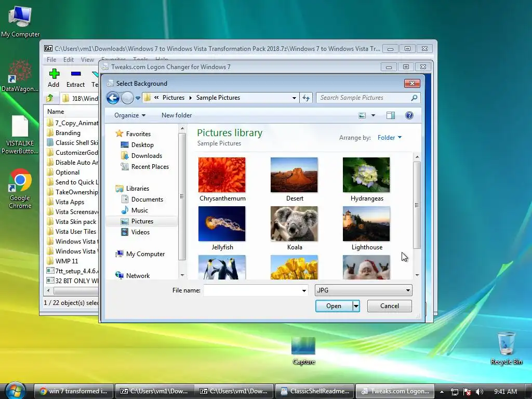Open Network in navigation pane
The width and height of the screenshot is (532, 399).
pyautogui.click(x=132, y=275)
